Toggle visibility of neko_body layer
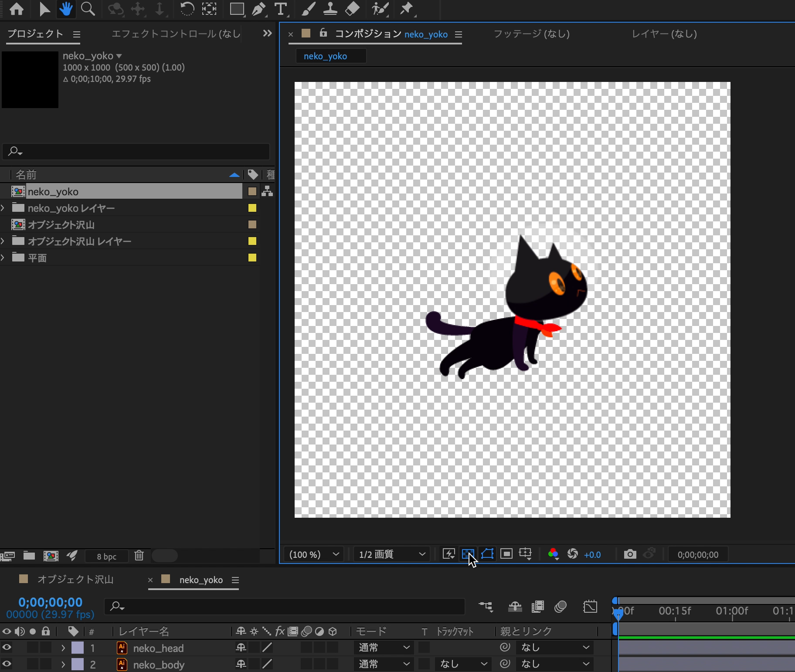Viewport: 795px width, 672px height. 7,664
